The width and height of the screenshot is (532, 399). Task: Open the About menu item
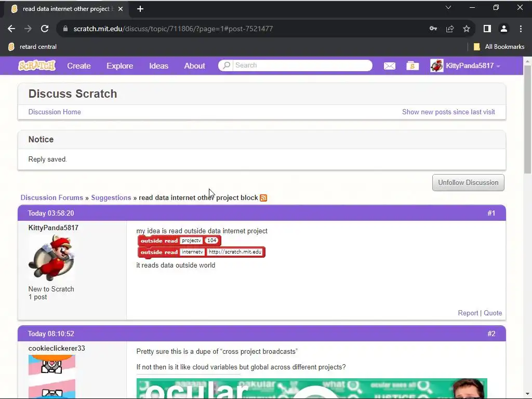[x=194, y=66]
